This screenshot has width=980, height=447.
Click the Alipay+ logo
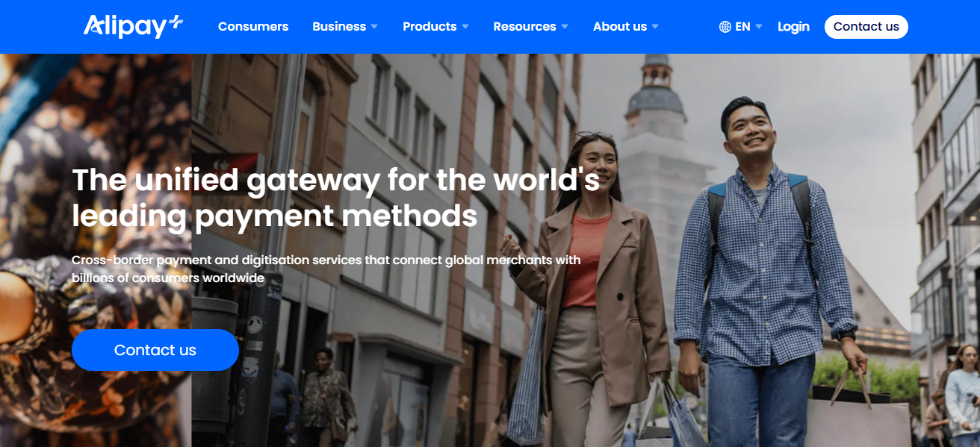tap(133, 26)
